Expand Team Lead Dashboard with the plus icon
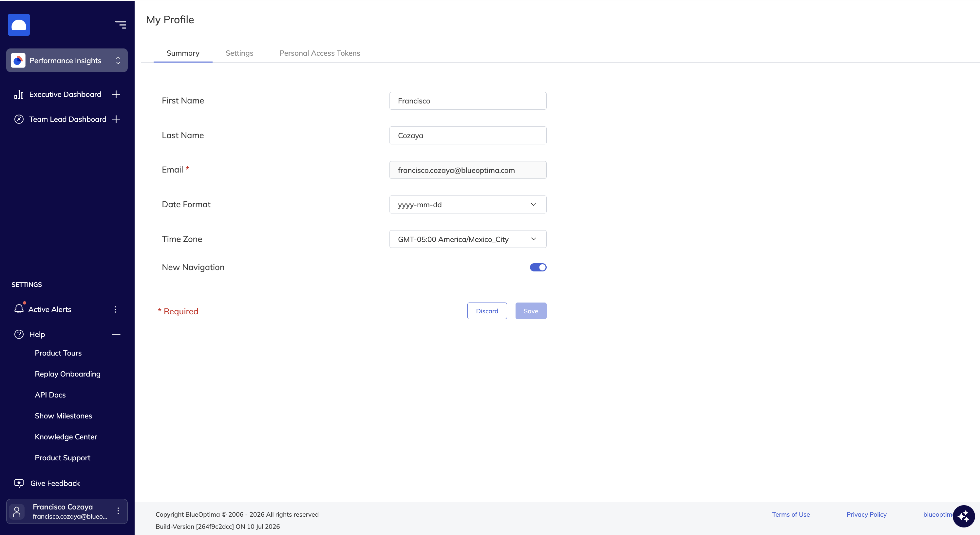Viewport: 980px width, 535px height. [x=116, y=119]
